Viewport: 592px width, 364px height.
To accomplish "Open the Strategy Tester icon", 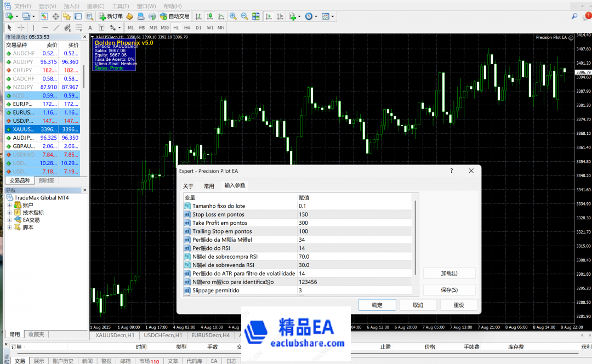I will tap(89, 16).
